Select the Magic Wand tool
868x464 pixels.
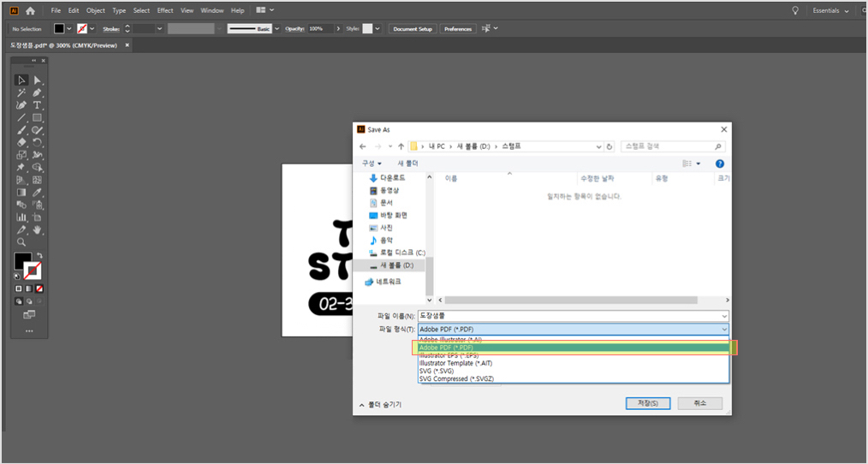click(21, 92)
